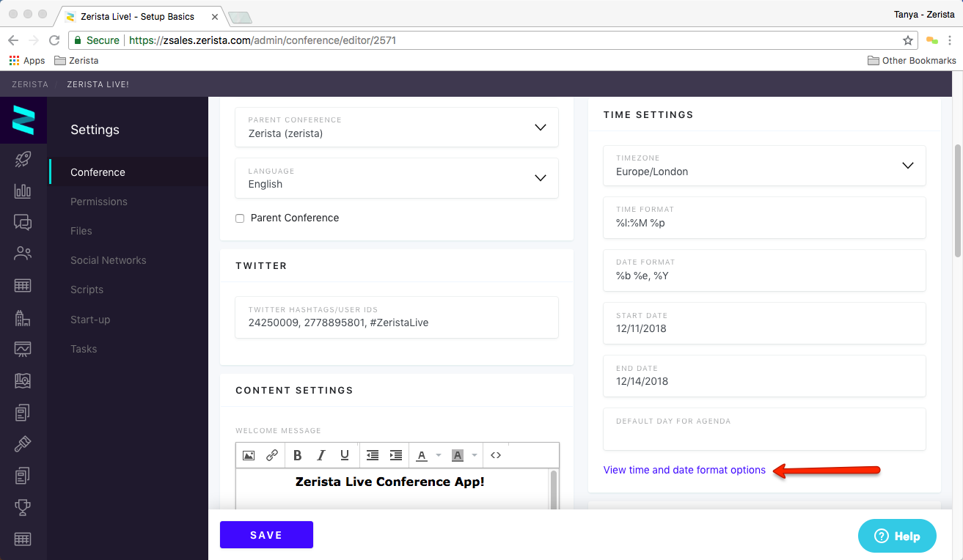Click the page vertical scrollbar

tap(957, 200)
